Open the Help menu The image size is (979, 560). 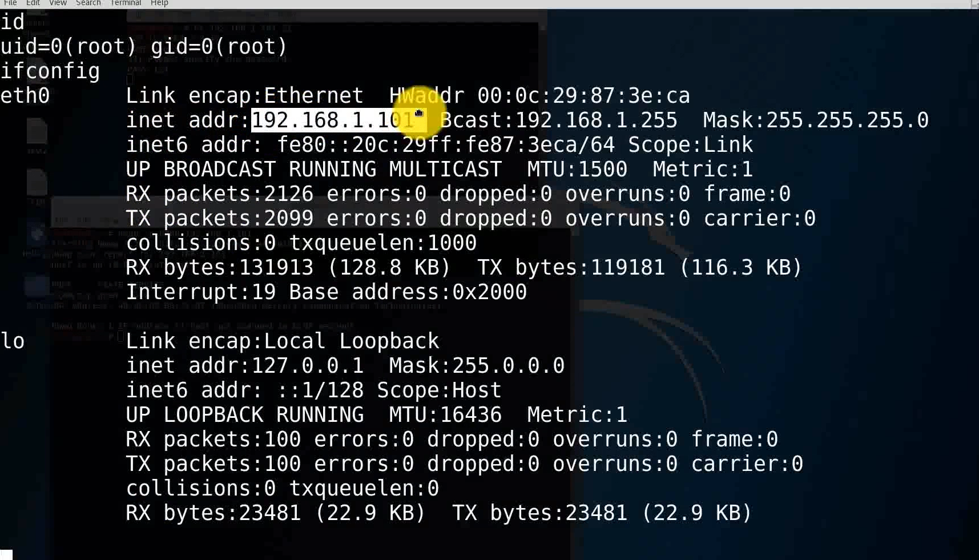(159, 3)
